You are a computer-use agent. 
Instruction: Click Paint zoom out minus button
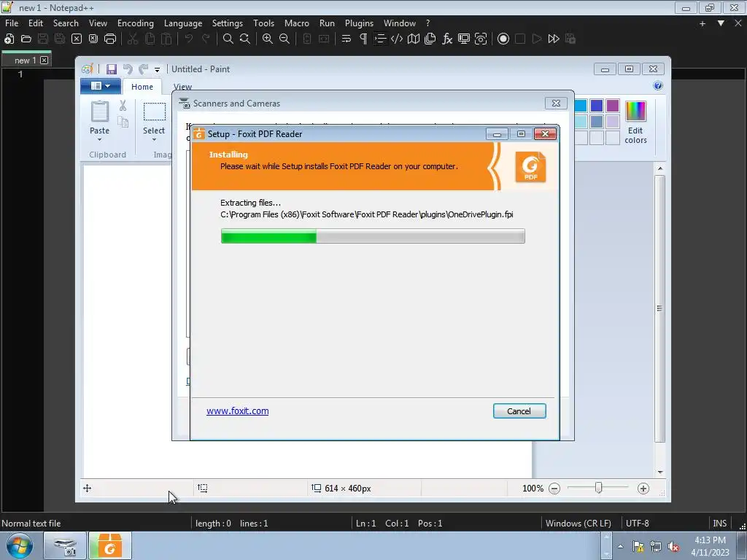[x=554, y=489]
